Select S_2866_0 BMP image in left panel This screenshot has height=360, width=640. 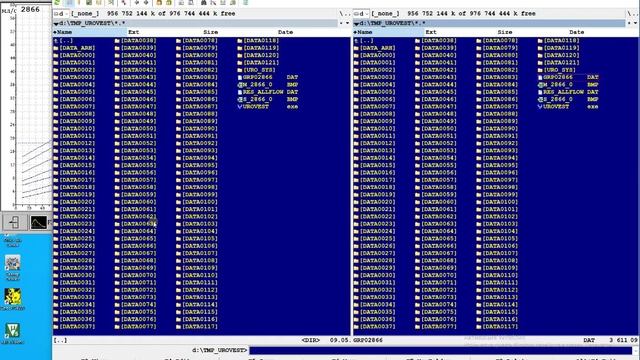pyautogui.click(x=268, y=99)
